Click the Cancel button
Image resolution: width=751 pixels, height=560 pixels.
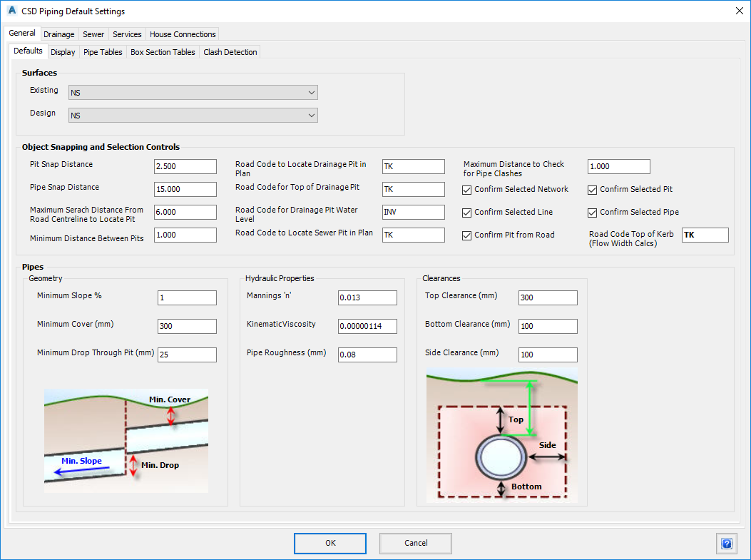[416, 543]
